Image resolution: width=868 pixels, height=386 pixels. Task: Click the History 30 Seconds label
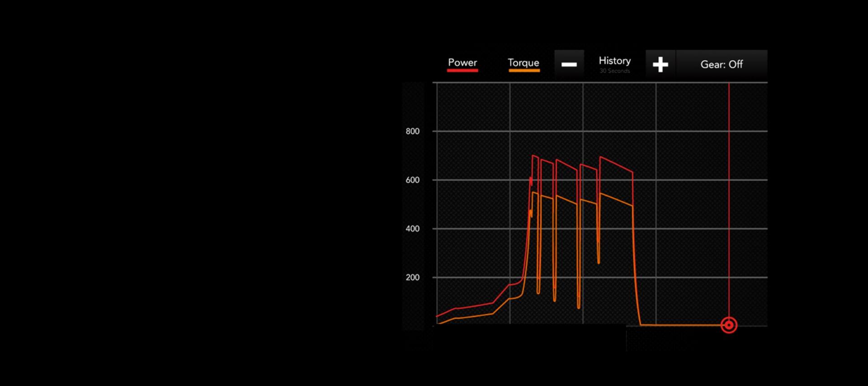pos(615,64)
